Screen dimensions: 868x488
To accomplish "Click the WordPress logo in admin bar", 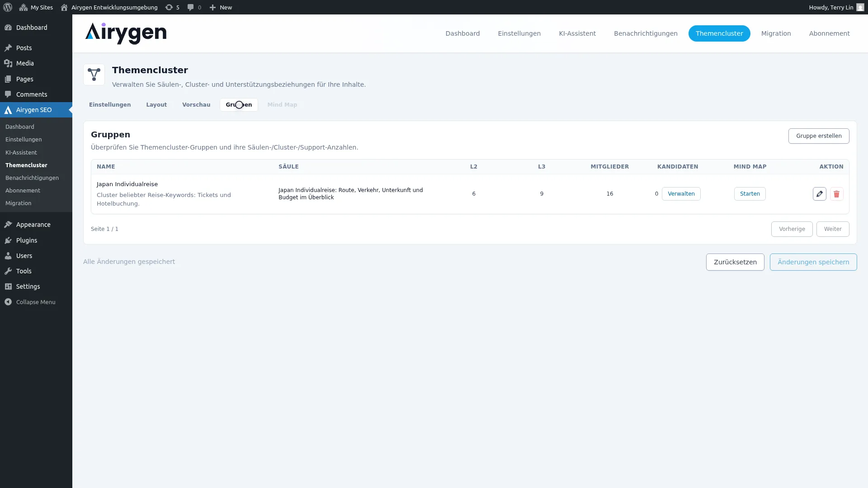I will [7, 7].
